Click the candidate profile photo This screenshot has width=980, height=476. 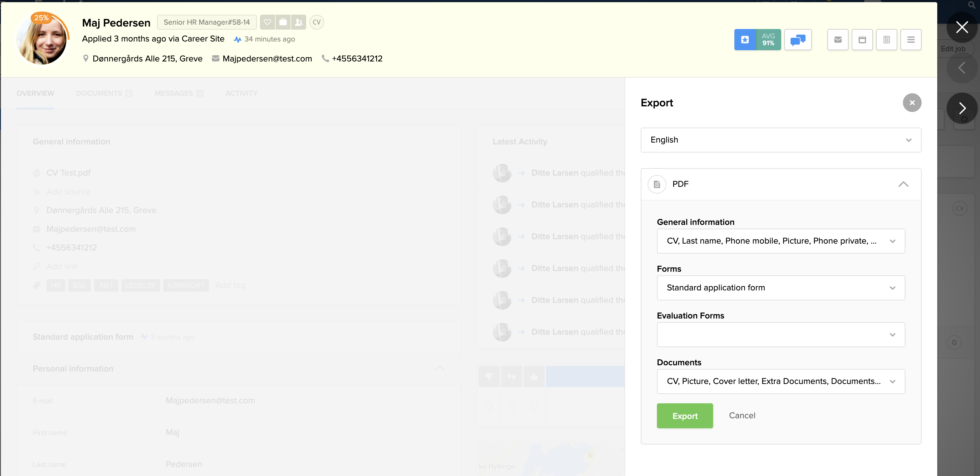(x=42, y=40)
